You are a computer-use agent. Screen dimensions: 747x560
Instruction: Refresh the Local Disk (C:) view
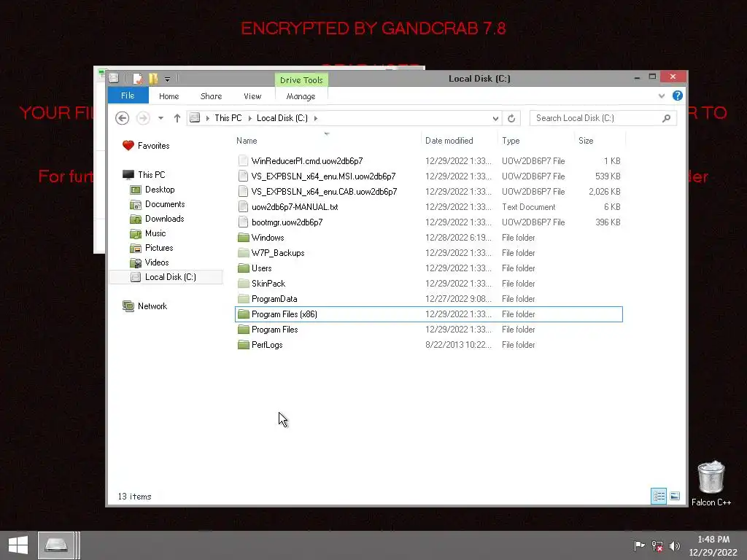pyautogui.click(x=511, y=118)
